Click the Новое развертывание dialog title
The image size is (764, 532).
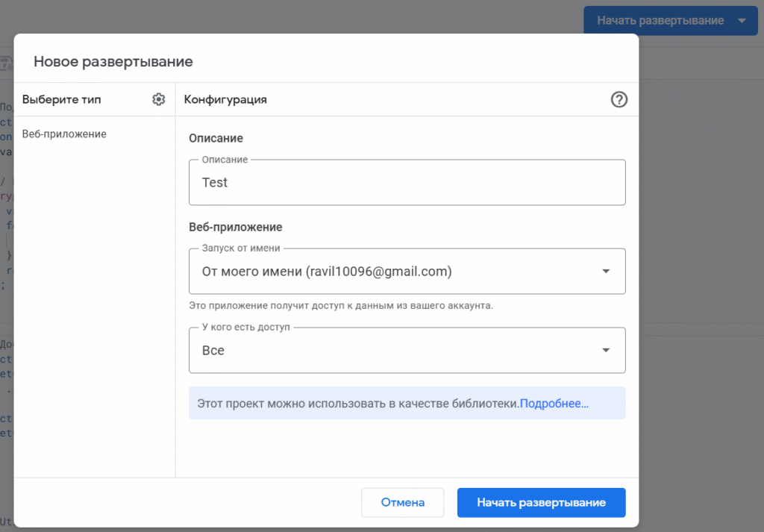click(113, 61)
